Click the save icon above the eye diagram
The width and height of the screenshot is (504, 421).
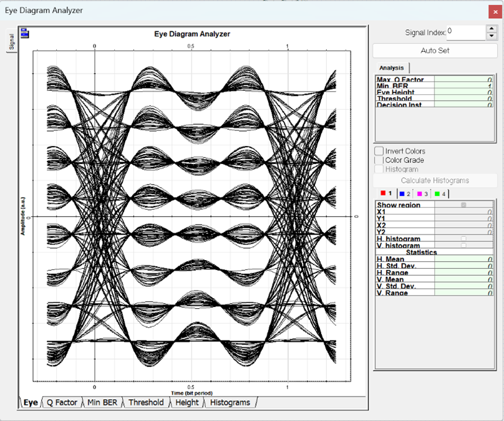coord(25,33)
